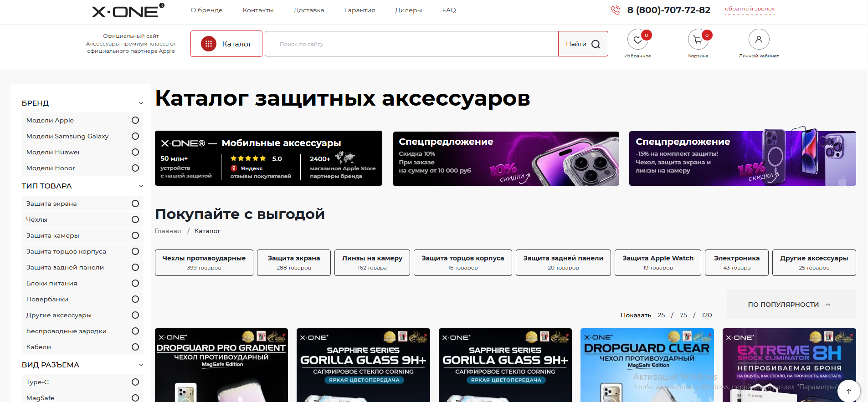Image resolution: width=868 pixels, height=402 pixels.
Task: Open the ПО ПОПУЛЯРНОСТИ sort dropdown
Action: [x=791, y=304]
